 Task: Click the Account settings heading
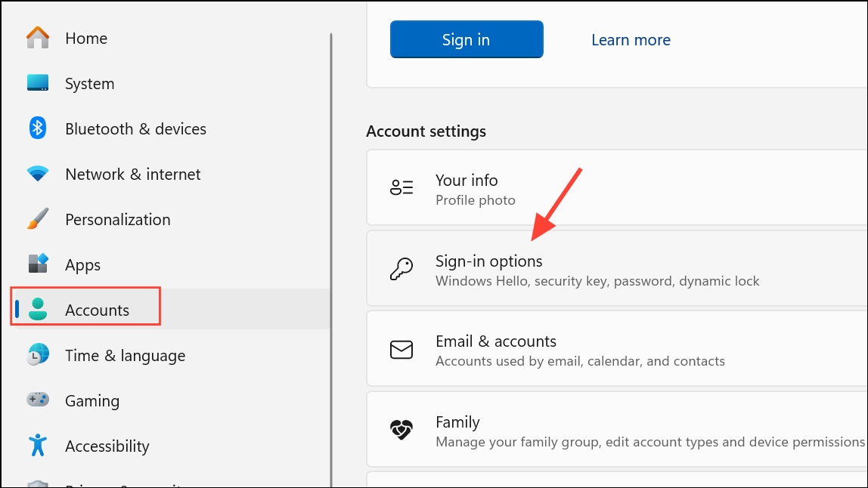426,131
